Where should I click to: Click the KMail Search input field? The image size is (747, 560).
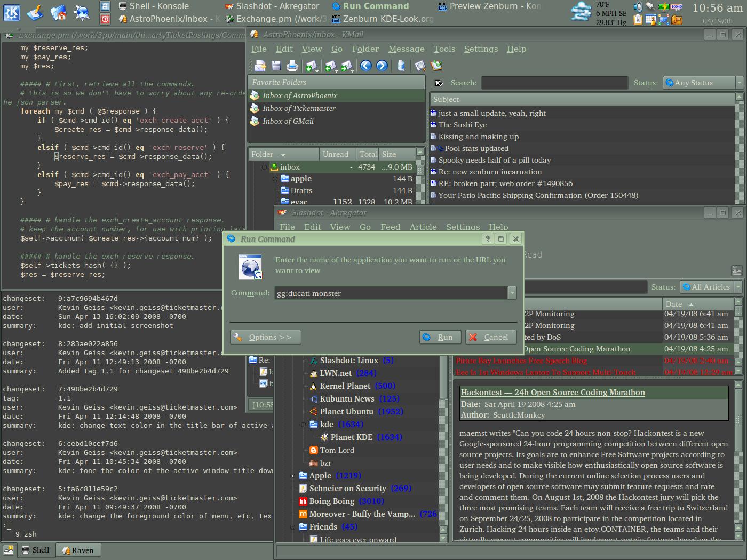554,83
